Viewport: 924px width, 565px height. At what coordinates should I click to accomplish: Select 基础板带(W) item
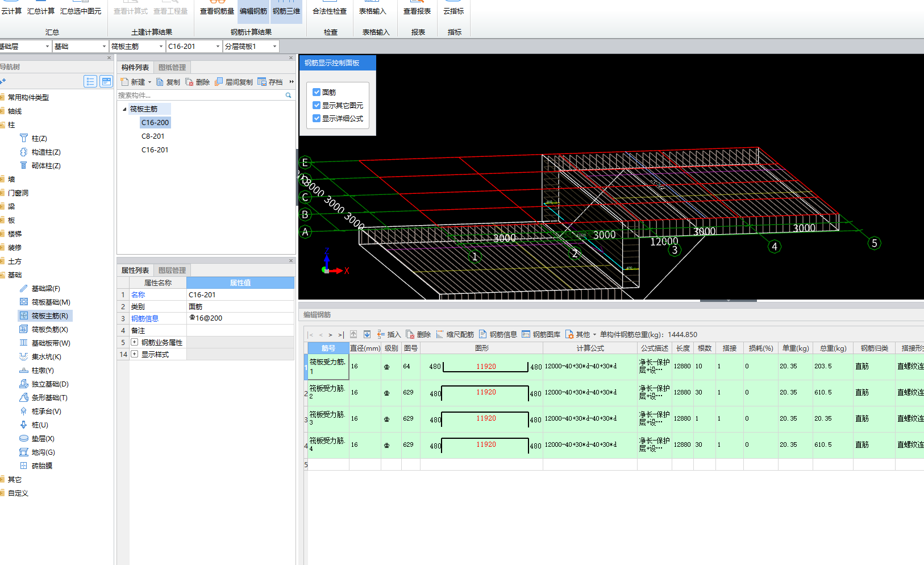click(51, 343)
